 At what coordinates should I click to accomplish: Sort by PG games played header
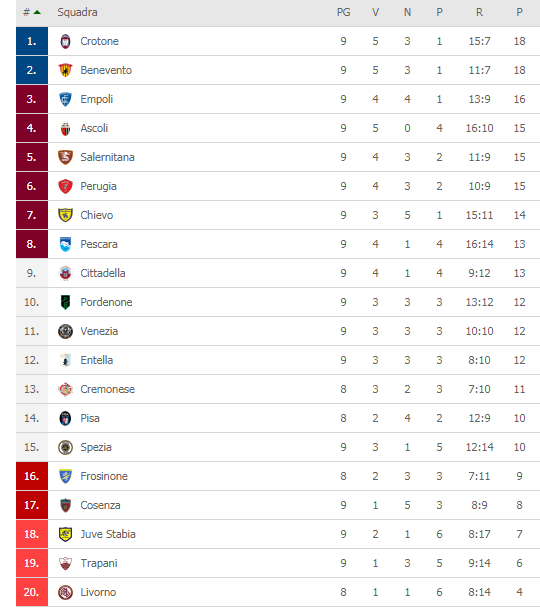coord(343,13)
